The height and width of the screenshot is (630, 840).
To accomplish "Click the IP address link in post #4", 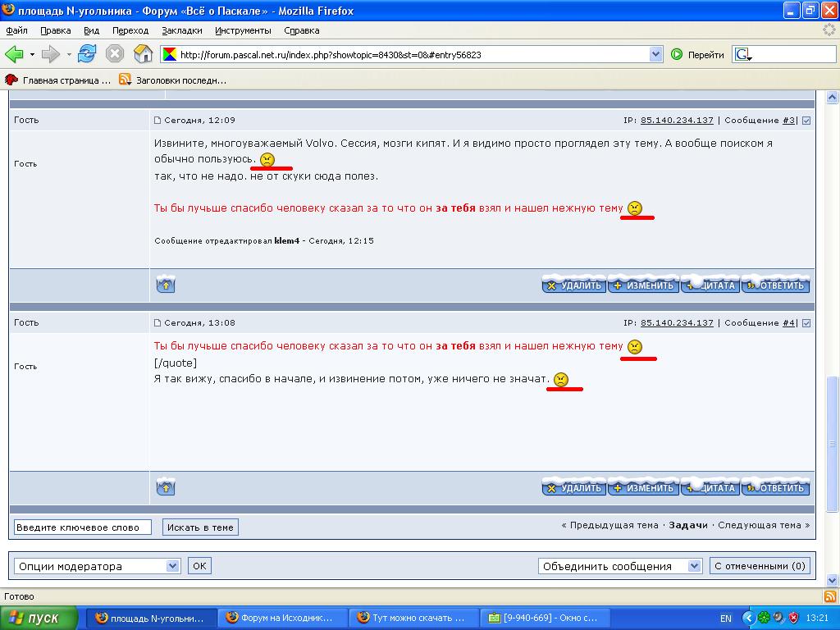I will point(677,323).
